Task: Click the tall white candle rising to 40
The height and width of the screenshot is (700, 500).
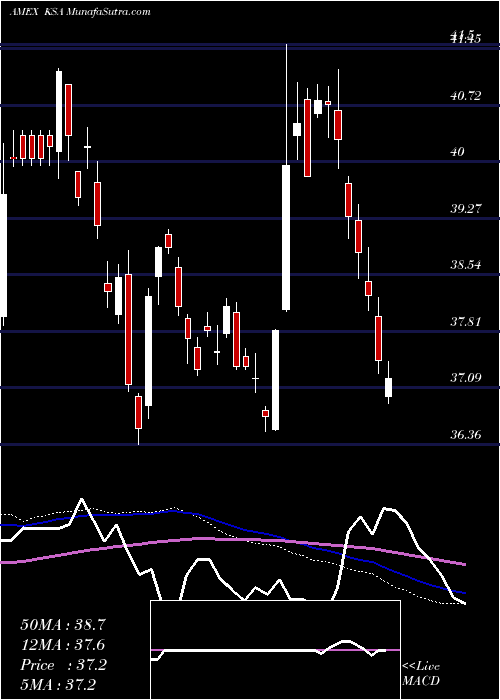Action: coord(286,238)
